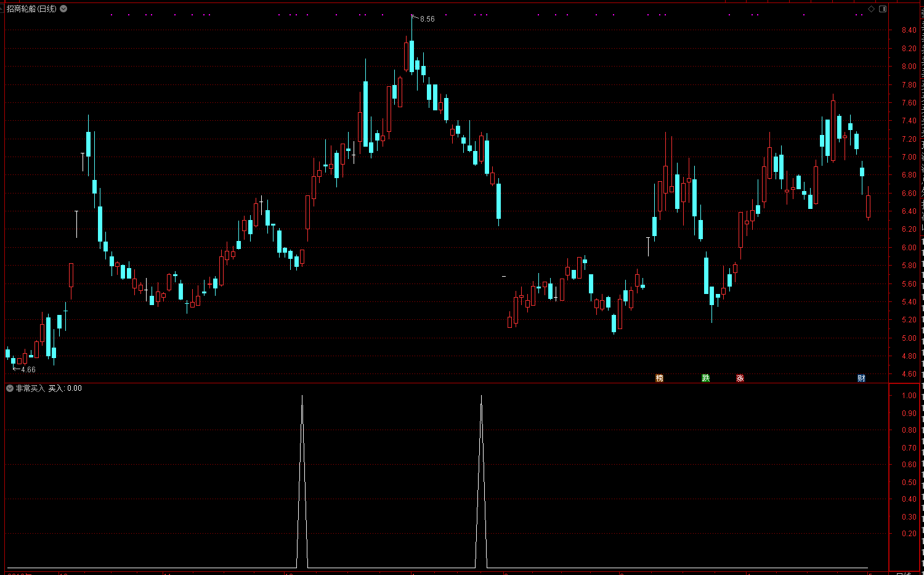Click the diamond icon at chart top-right
Viewport: 924px width, 575px height.
click(x=871, y=9)
